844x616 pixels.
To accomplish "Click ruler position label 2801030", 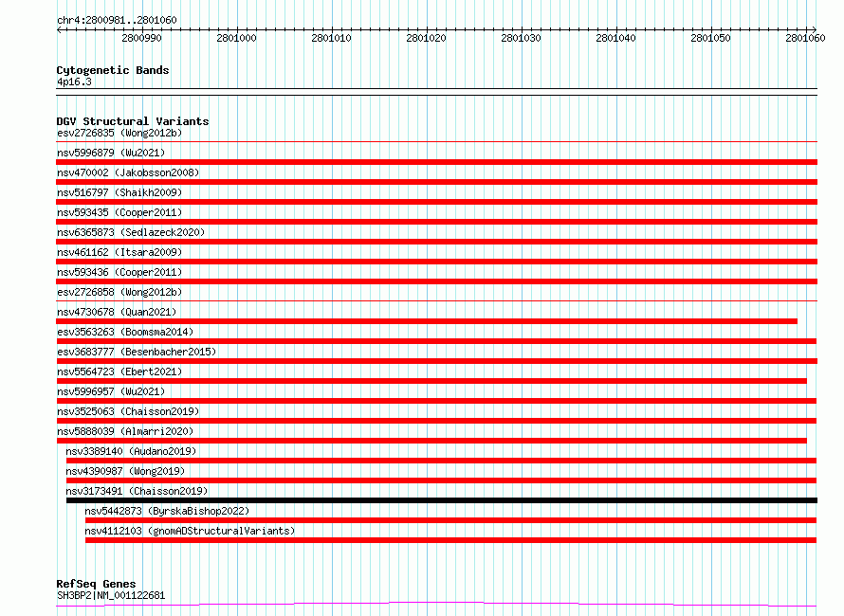I will (521, 38).
